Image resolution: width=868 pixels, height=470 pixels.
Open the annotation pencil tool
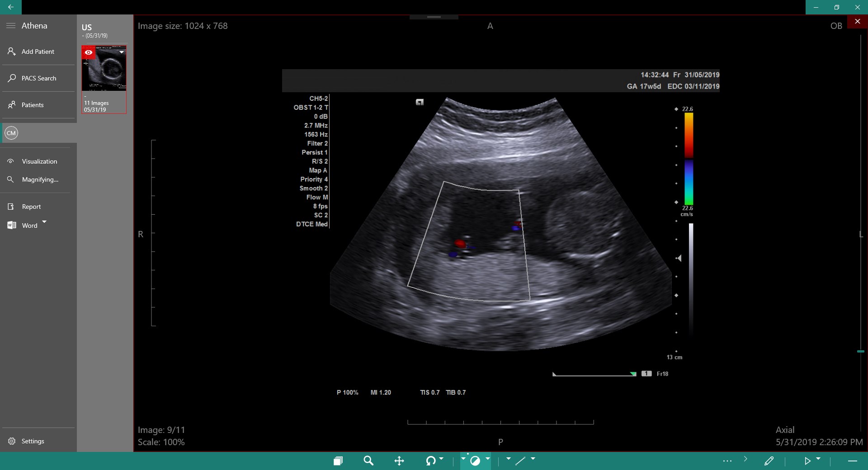click(769, 461)
